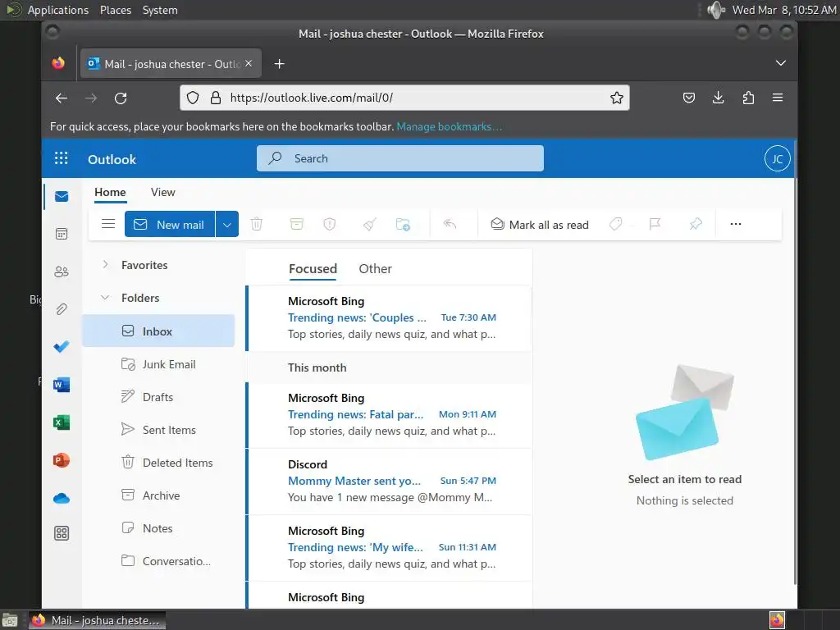This screenshot has height=630, width=840.
Task: Open the Deleted Items folder
Action: (x=158, y=463)
